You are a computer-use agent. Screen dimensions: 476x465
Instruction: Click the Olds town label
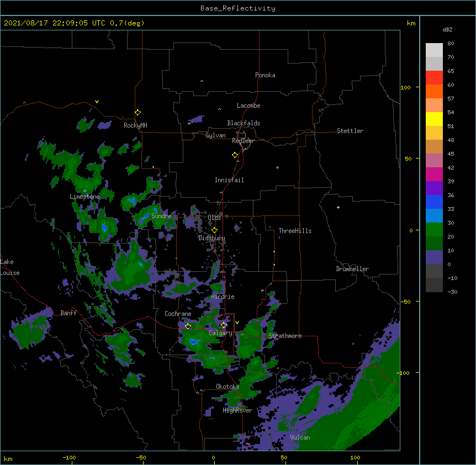(x=214, y=218)
